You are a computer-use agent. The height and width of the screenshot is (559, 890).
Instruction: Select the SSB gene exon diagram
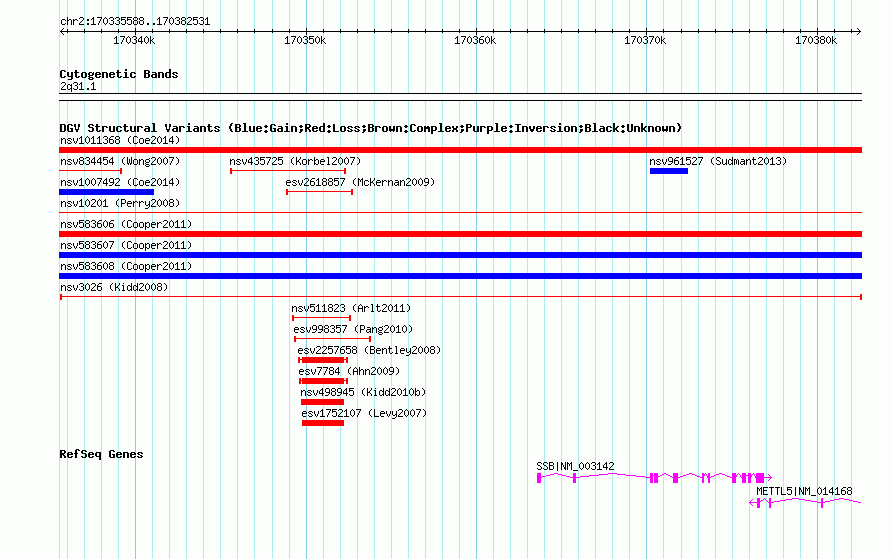654,478
